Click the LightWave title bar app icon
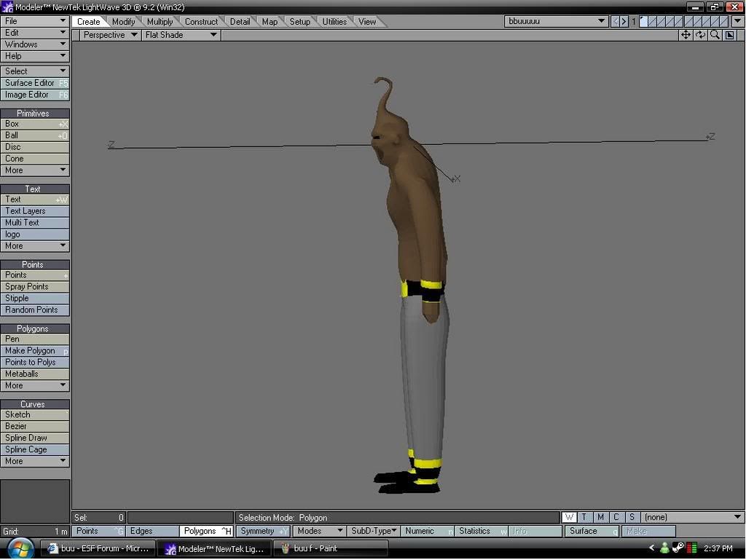This screenshot has width=746, height=560. pos(7,7)
